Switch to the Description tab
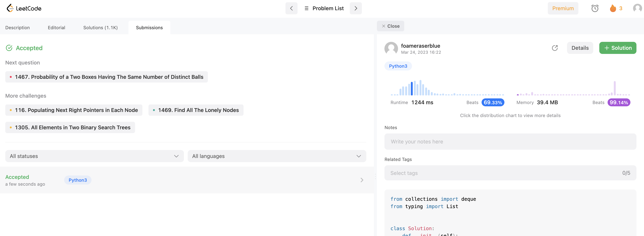The height and width of the screenshot is (236, 644). (18, 28)
